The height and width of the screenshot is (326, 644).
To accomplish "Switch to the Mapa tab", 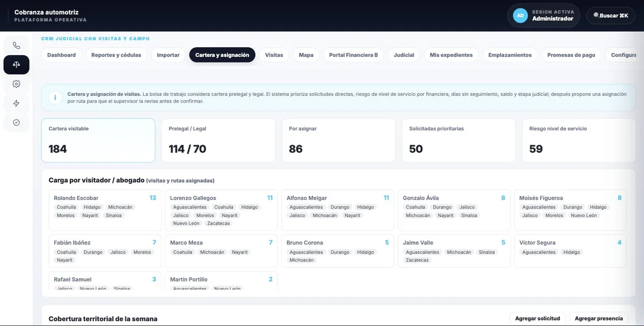I will (306, 55).
